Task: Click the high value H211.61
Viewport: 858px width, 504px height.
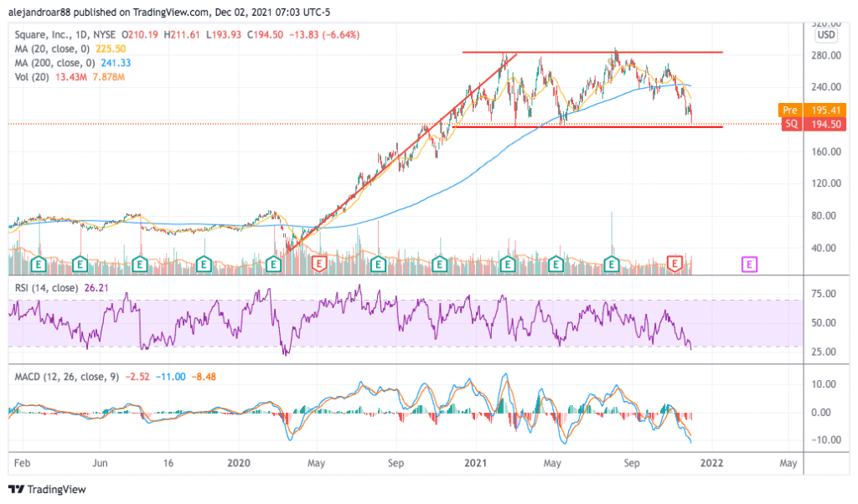Action: pyautogui.click(x=182, y=34)
